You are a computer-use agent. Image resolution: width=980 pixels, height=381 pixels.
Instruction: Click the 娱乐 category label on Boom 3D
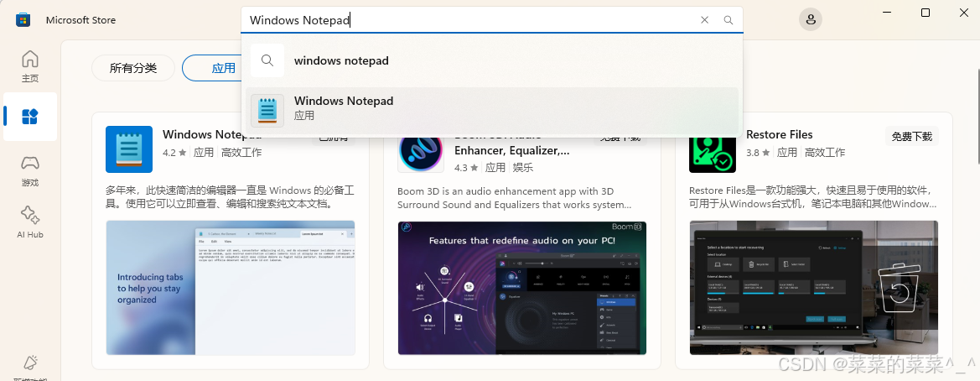pos(523,168)
